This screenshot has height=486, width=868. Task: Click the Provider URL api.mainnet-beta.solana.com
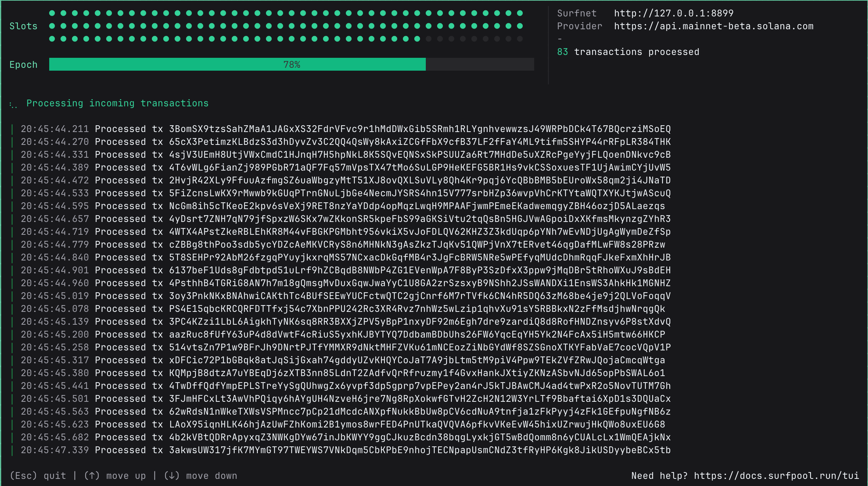pyautogui.click(x=713, y=26)
